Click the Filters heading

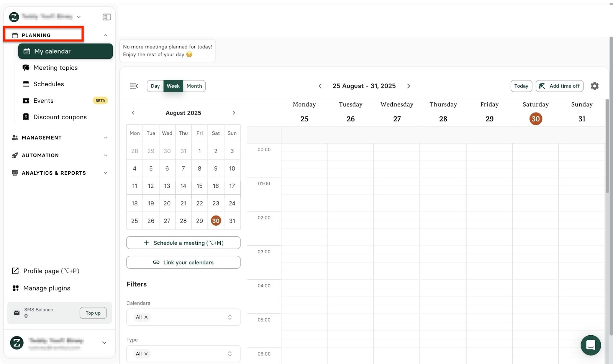[137, 284]
